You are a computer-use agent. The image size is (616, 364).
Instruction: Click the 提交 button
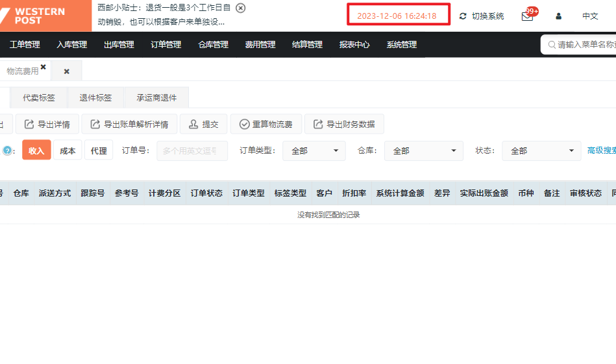tap(204, 125)
